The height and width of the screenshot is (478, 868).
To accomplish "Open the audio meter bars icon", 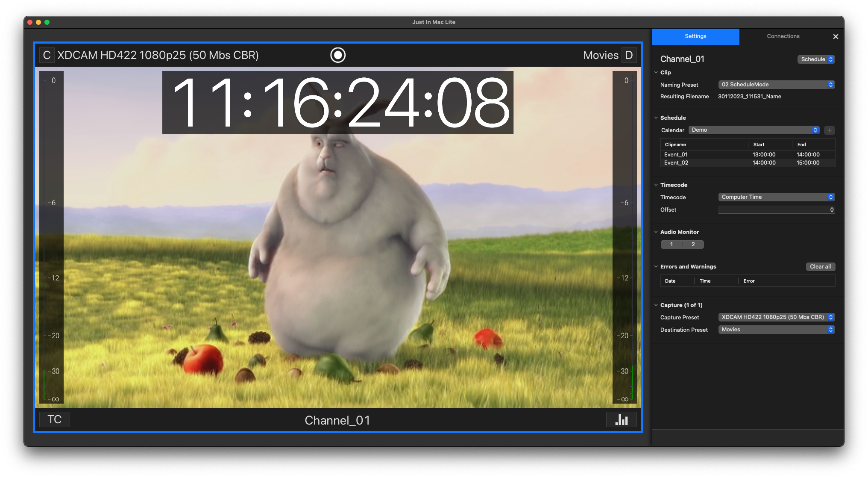I will [x=622, y=419].
